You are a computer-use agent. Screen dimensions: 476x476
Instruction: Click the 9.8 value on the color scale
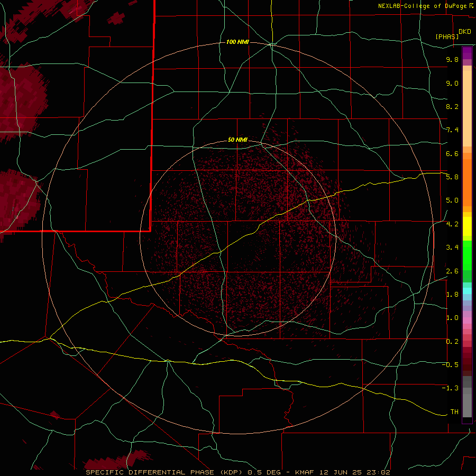(452, 59)
